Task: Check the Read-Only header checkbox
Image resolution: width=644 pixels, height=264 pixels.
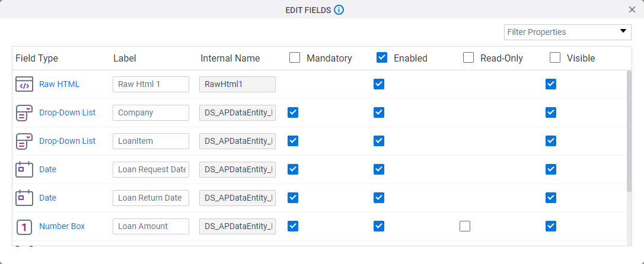Action: pos(468,57)
